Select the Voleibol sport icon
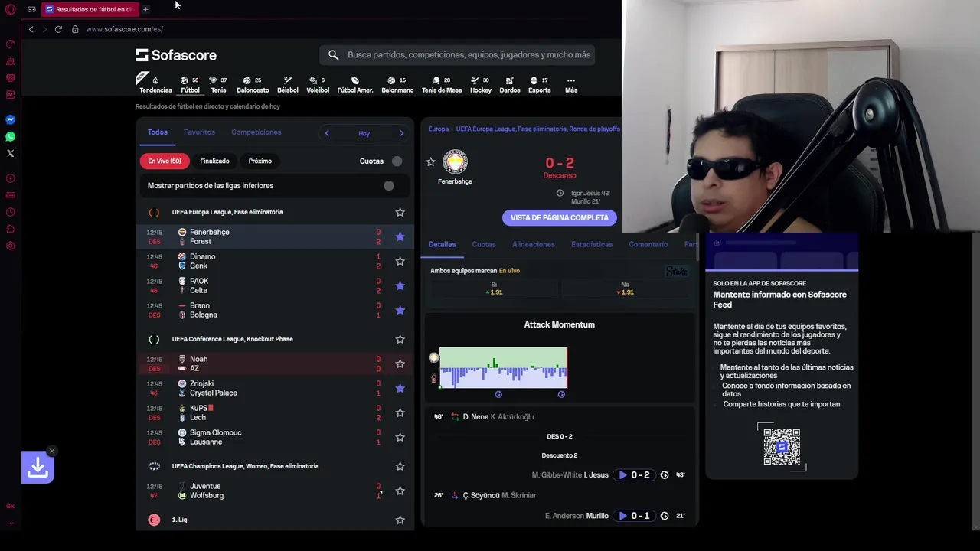The height and width of the screenshot is (551, 980). coord(318,84)
